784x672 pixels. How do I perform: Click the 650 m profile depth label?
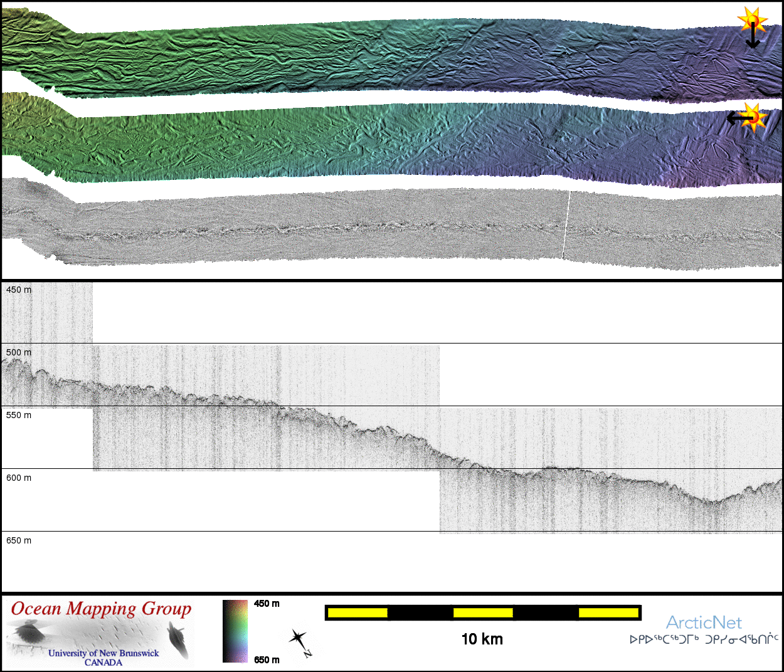coord(19,540)
